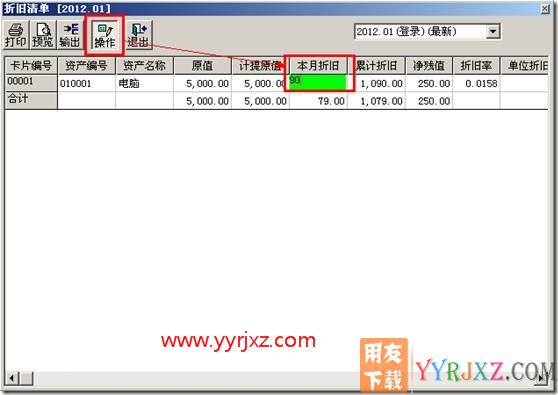Click the 折旧率 column header
The height and width of the screenshot is (395, 558).
tap(476, 65)
